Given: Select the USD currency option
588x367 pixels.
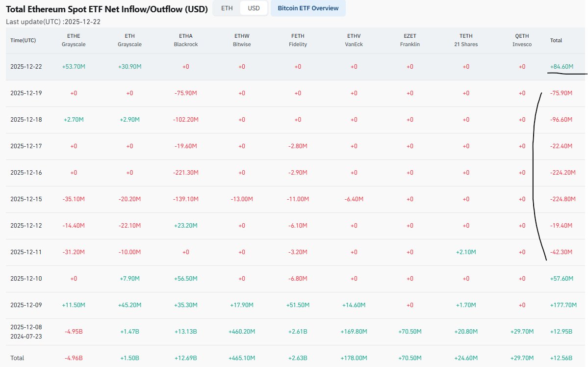Looking at the screenshot, I should click(253, 8).
